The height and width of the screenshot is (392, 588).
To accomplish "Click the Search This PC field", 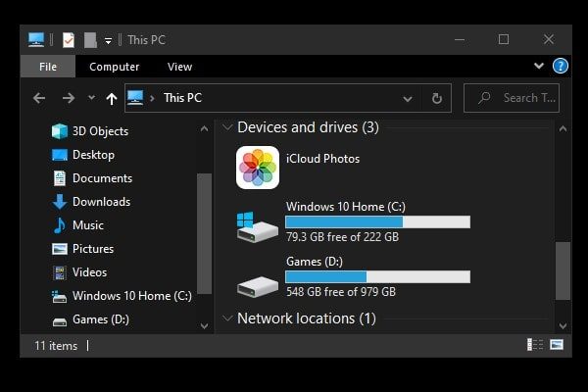I will coord(512,98).
